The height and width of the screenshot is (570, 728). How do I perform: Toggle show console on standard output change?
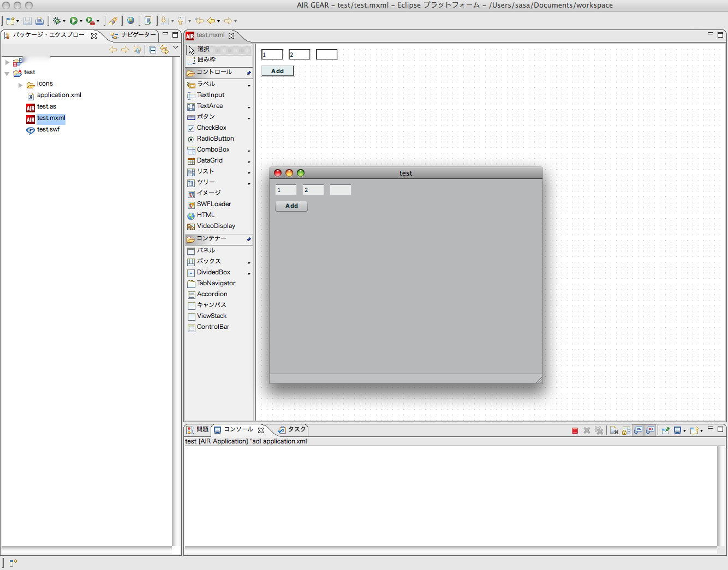(x=638, y=431)
